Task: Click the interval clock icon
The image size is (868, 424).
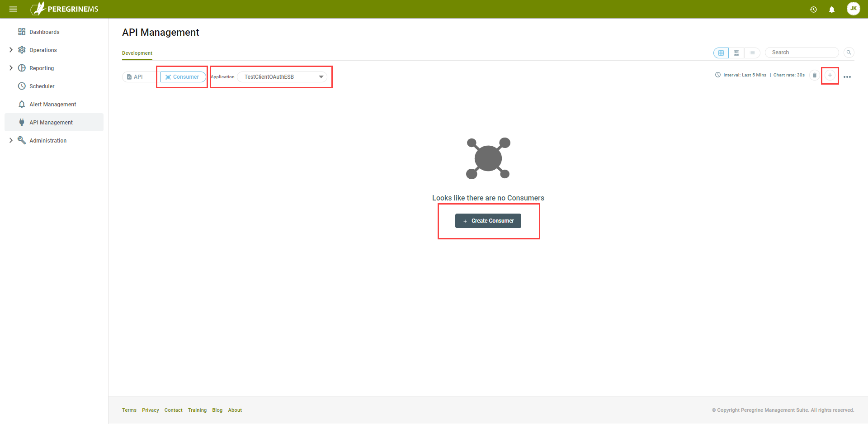Action: click(718, 75)
